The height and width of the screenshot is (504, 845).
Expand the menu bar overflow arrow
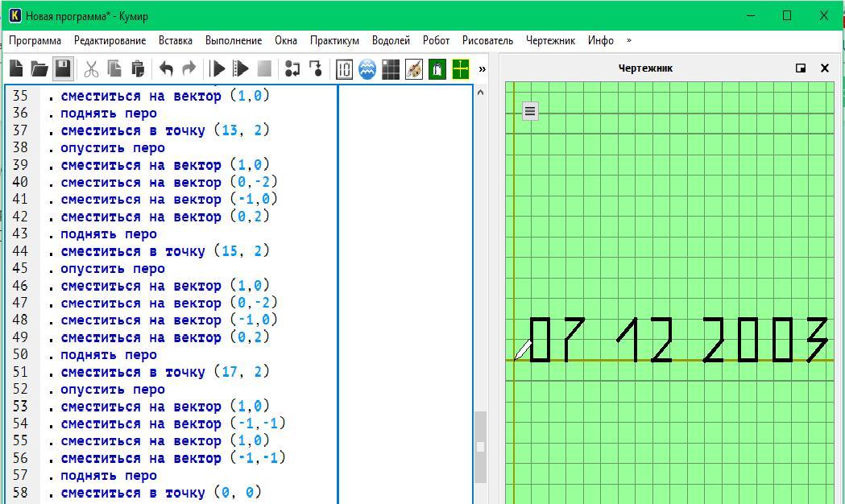(x=628, y=40)
